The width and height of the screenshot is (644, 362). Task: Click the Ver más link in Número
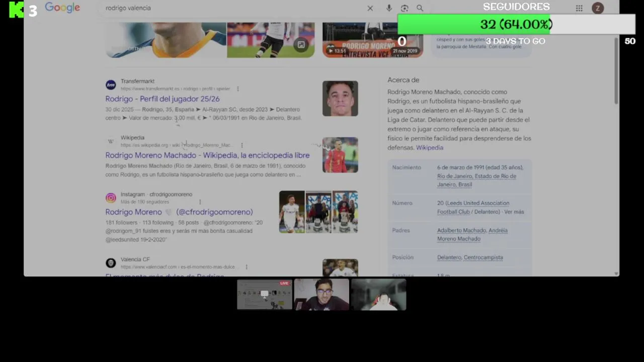point(514,212)
